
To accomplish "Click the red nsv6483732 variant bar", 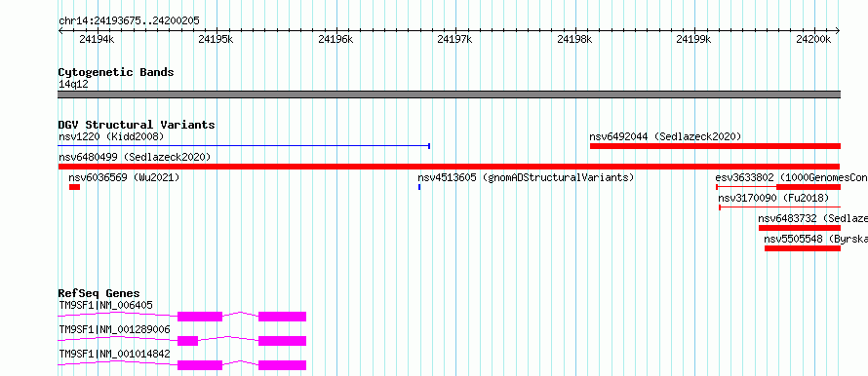I will click(800, 228).
